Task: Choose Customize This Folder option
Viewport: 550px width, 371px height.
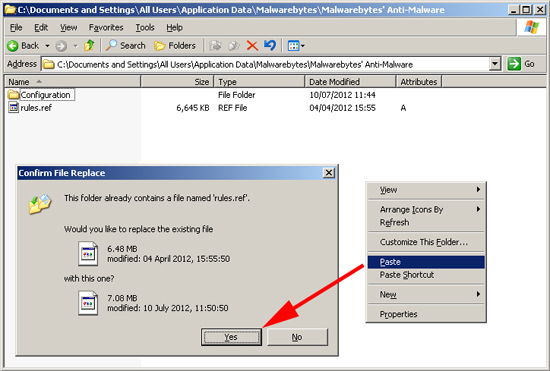Action: click(426, 242)
